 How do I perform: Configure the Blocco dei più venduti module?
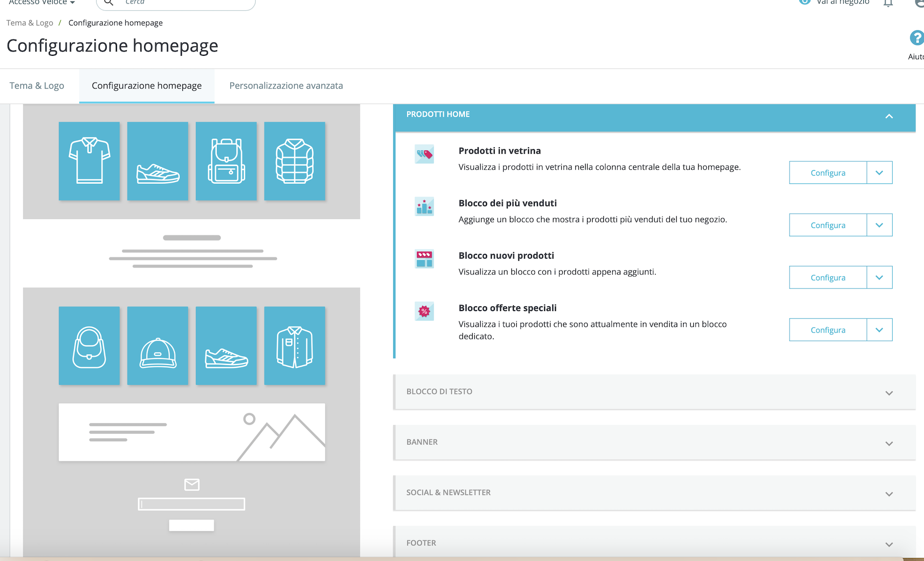pos(828,225)
